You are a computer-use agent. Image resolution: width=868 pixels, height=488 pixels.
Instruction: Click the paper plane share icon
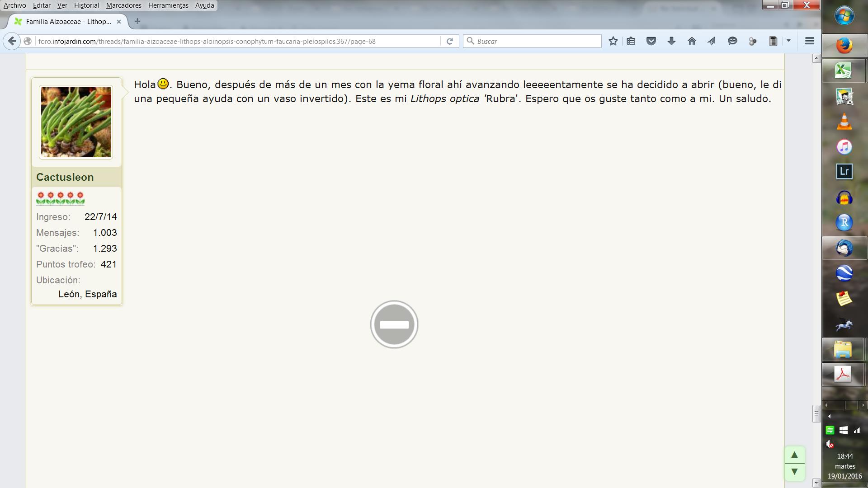coord(712,41)
